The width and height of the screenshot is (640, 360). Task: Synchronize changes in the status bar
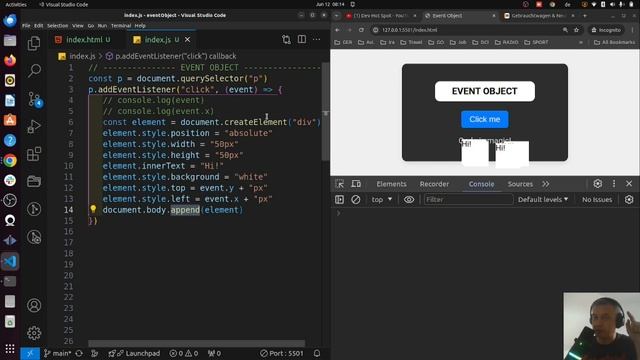coord(79,353)
